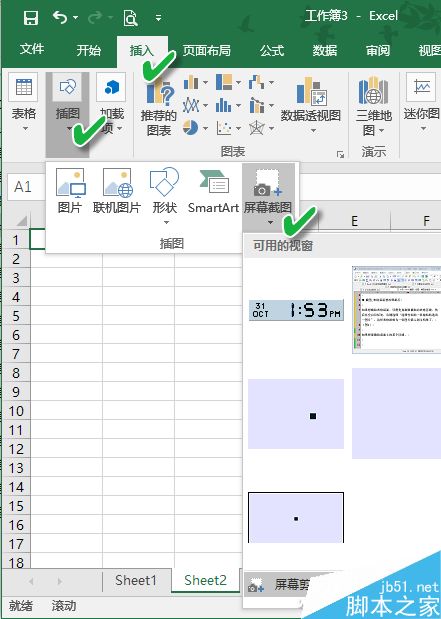Open the 审阅 (Review) tab
This screenshot has height=619, width=441.
click(x=378, y=51)
